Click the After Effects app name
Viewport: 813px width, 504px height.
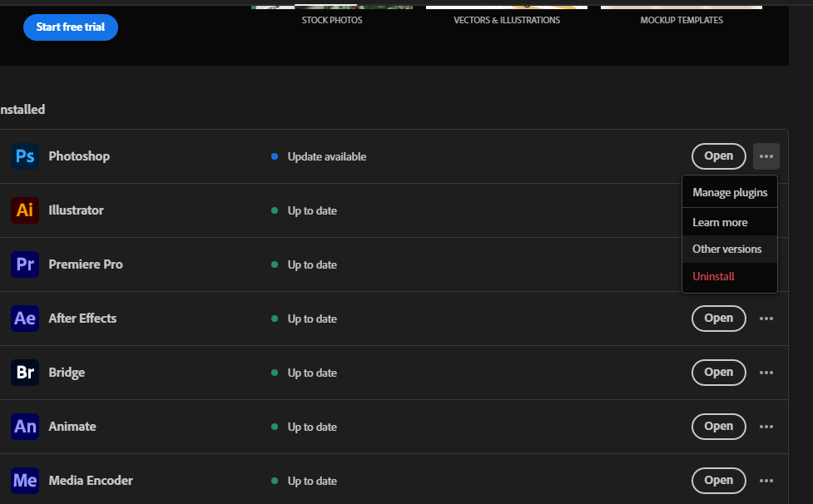pyautogui.click(x=82, y=319)
